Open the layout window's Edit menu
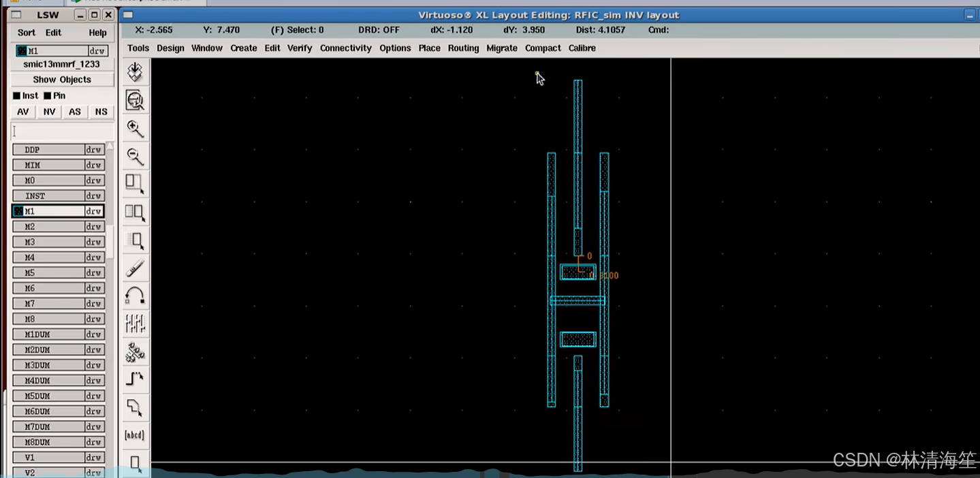Image resolution: width=980 pixels, height=478 pixels. pos(272,48)
